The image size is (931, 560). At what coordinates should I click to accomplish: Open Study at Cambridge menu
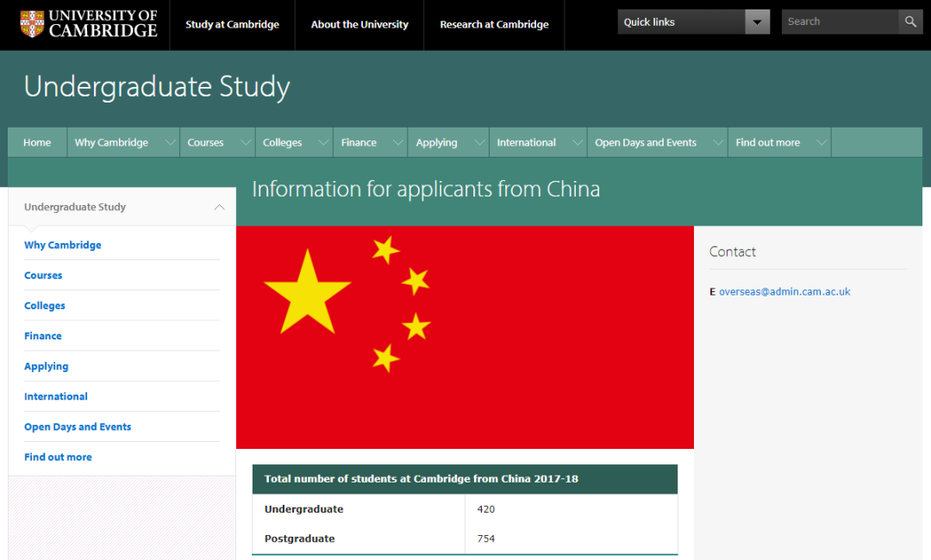pos(232,24)
